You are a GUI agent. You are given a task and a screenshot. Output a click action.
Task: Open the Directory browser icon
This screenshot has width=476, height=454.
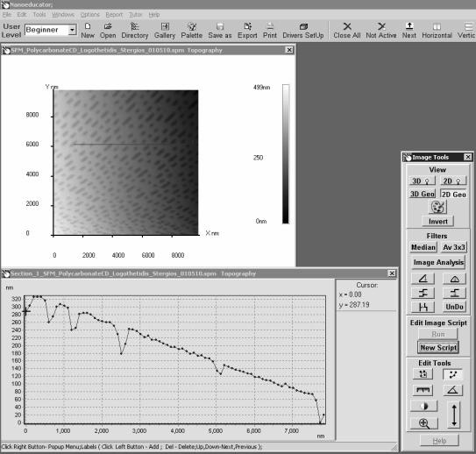[135, 31]
